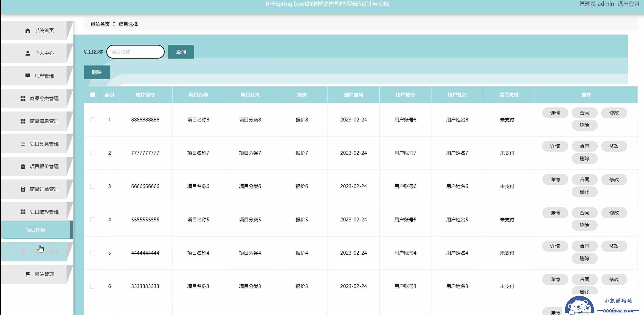Click 修改 for row 3333333333
The image size is (644, 315).
(x=614, y=279)
